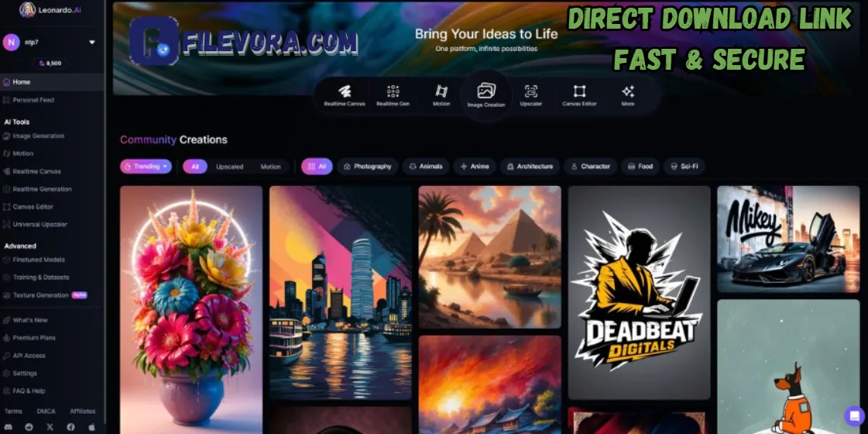Filter by Photography category
Image resolution: width=868 pixels, height=434 pixels.
pos(368,167)
